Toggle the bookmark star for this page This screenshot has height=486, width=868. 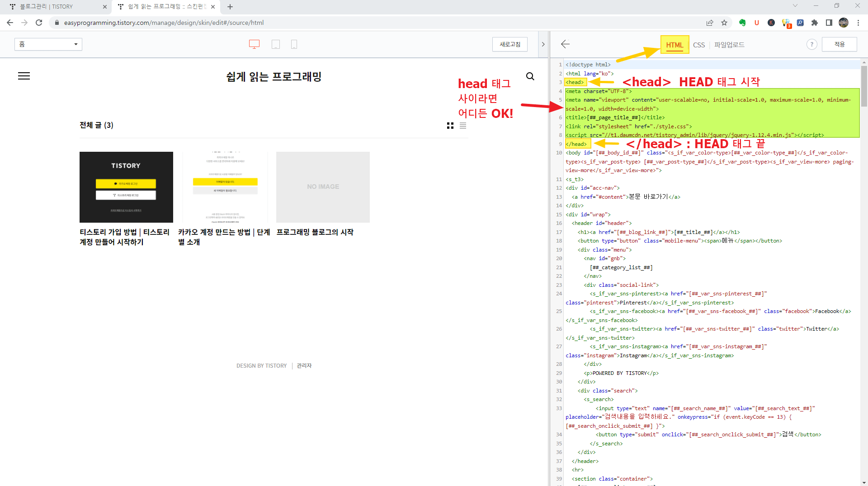coord(724,23)
